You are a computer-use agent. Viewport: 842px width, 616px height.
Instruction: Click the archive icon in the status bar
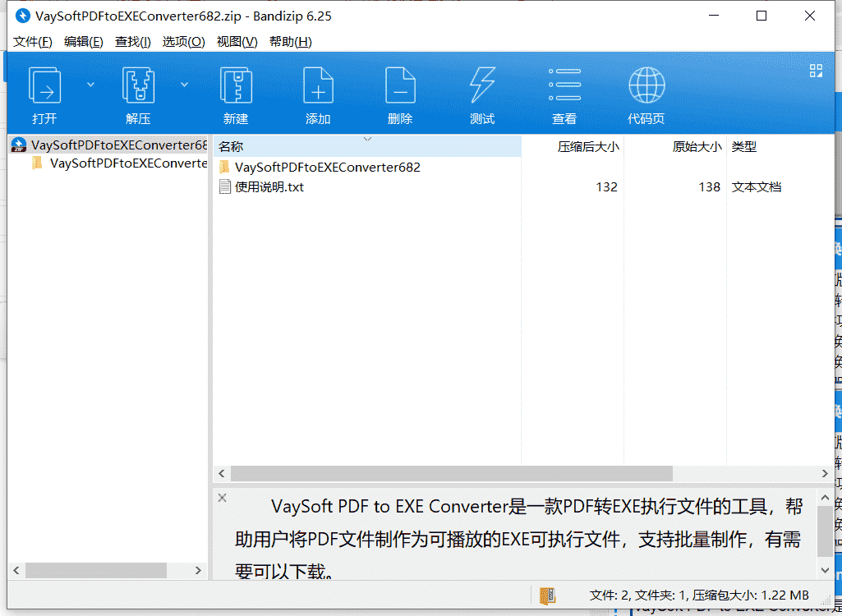(x=547, y=595)
